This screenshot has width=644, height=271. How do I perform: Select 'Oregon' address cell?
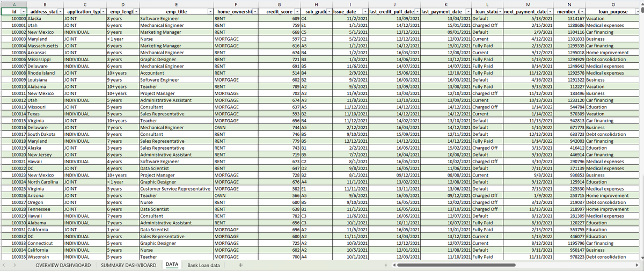pyautogui.click(x=45, y=202)
